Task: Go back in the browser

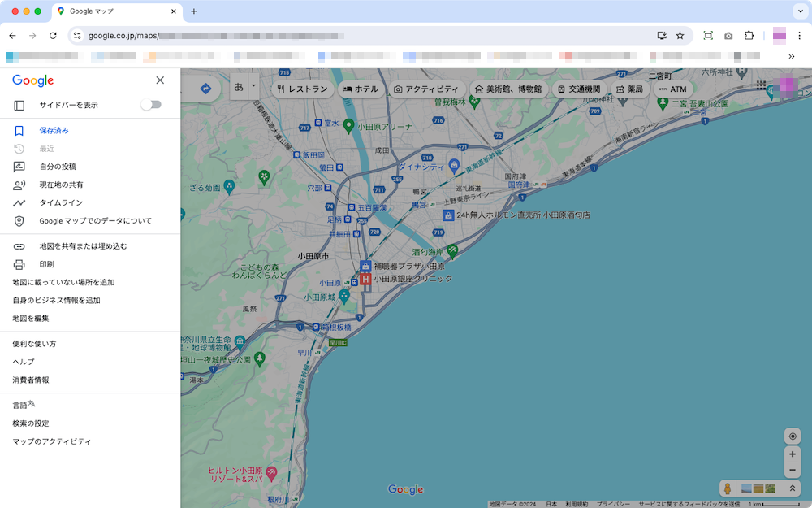Action: (12, 35)
